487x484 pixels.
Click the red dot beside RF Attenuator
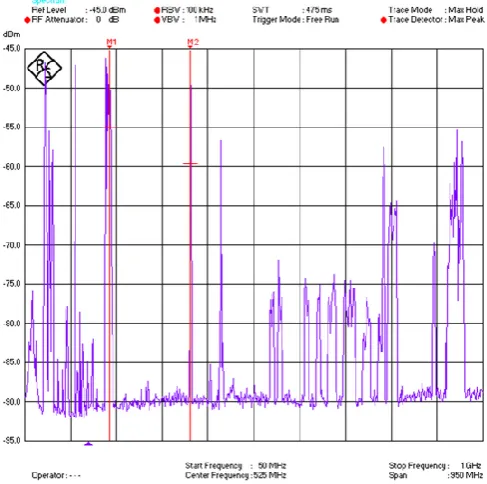pyautogui.click(x=27, y=20)
